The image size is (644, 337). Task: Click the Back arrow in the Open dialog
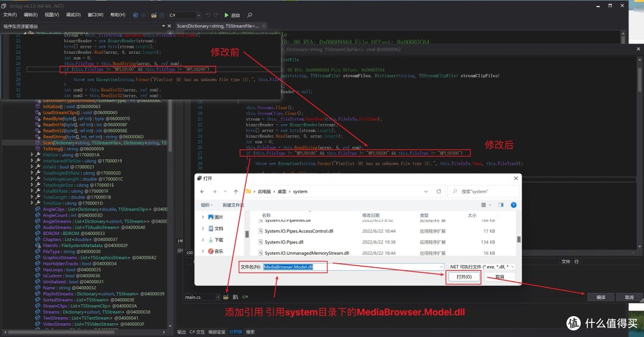(x=202, y=191)
